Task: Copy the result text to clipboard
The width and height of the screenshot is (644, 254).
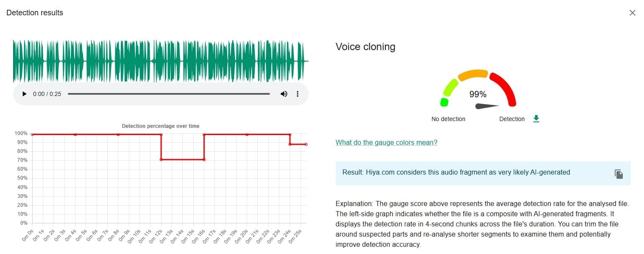Action: (x=619, y=174)
